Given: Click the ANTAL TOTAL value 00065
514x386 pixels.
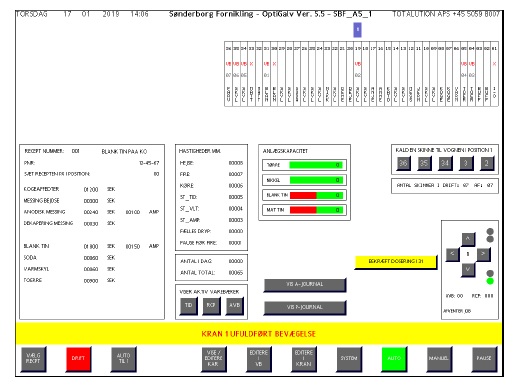Looking at the screenshot, I should click(x=236, y=273).
